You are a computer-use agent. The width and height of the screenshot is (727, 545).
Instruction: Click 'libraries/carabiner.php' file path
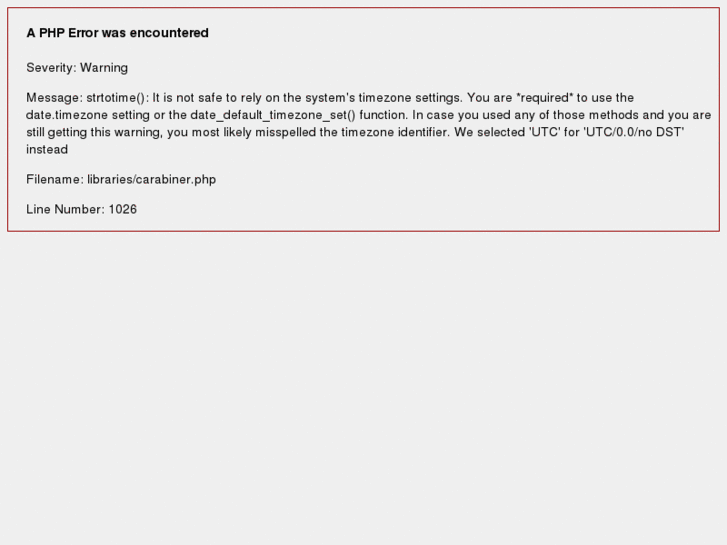[x=152, y=180]
